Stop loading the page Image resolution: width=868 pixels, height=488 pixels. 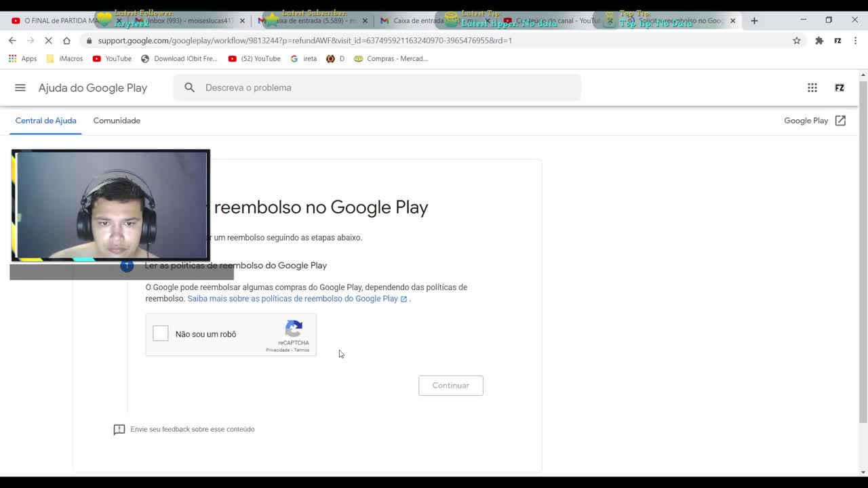click(48, 41)
